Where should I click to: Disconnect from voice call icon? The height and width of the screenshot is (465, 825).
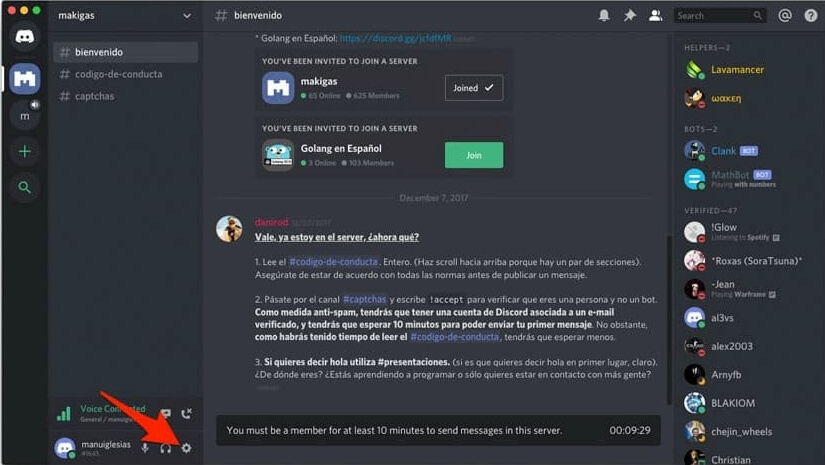tap(186, 414)
